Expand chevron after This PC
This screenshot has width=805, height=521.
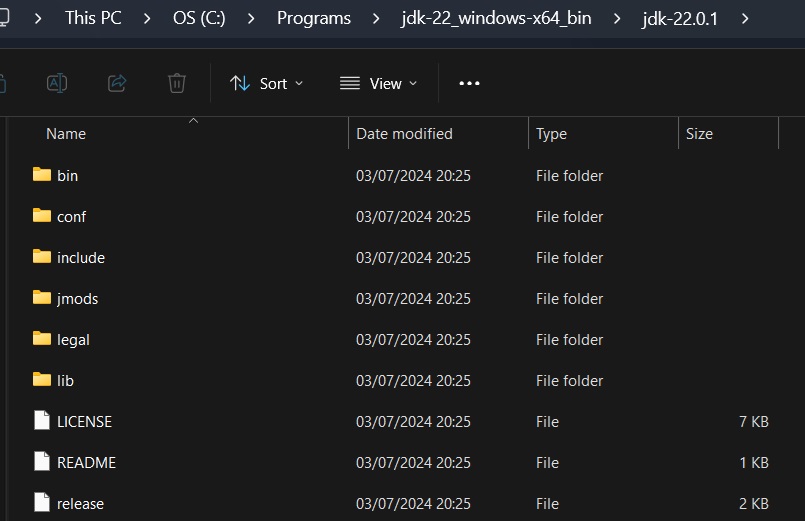pyautogui.click(x=147, y=19)
